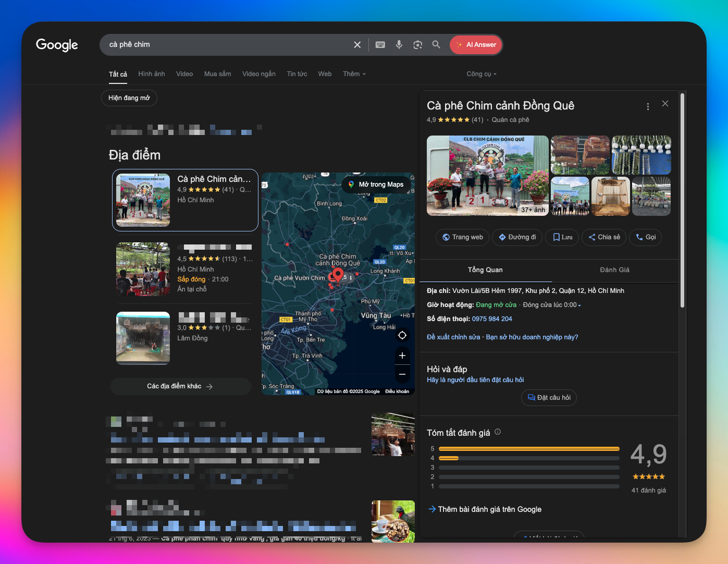Image resolution: width=728 pixels, height=564 pixels.
Task: Click the Gọi call button
Action: click(645, 237)
